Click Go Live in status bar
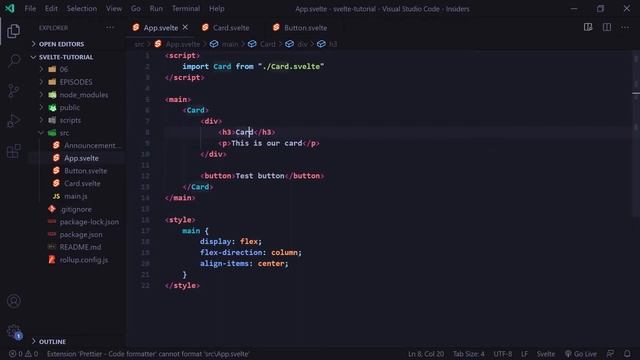This screenshot has height=360, width=640. click(x=580, y=354)
